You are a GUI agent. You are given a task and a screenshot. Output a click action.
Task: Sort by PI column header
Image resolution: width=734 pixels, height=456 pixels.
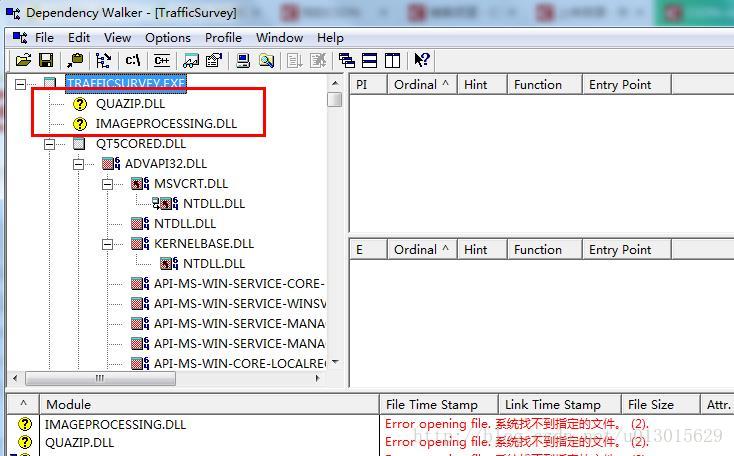368,85
